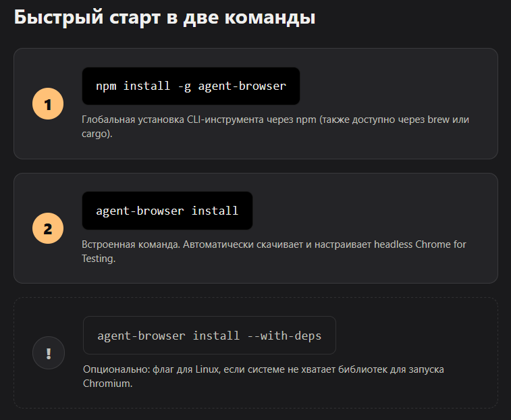The image size is (511, 420).
Task: Select the 'agent-browser install --with-deps' code block
Action: [209, 335]
